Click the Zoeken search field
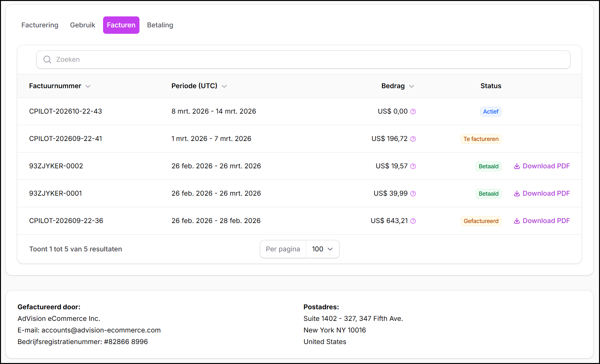Image resolution: width=600 pixels, height=364 pixels. coord(303,60)
